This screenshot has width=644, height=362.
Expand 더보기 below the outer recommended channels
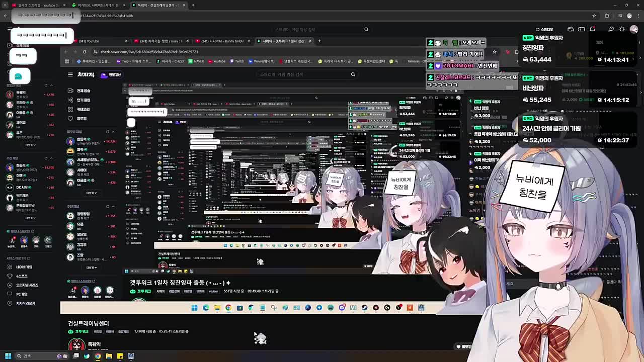[x=30, y=218]
